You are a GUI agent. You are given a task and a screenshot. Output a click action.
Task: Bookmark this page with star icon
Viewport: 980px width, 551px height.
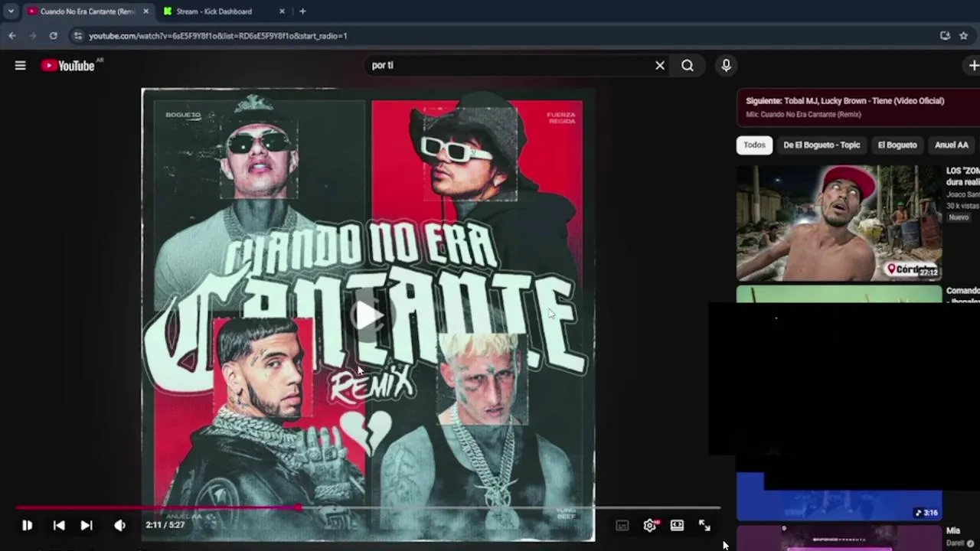tap(963, 36)
